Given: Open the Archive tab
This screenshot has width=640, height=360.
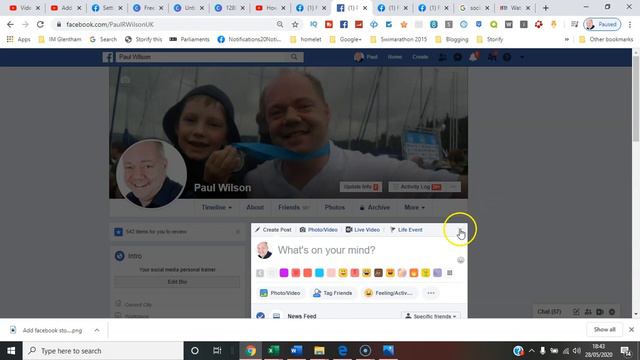Looking at the screenshot, I should (375, 208).
